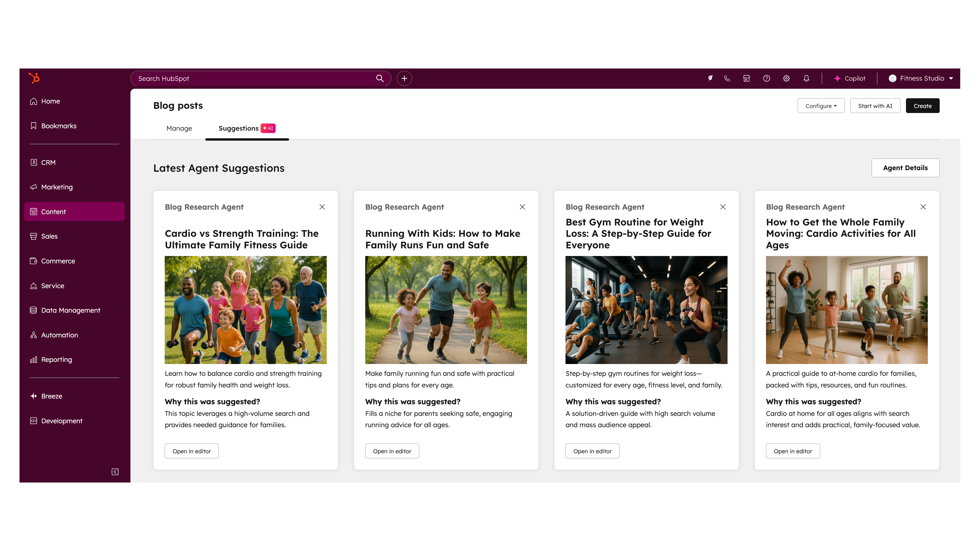Open Settings via the gear icon
This screenshot has width=980, height=551.
(786, 78)
